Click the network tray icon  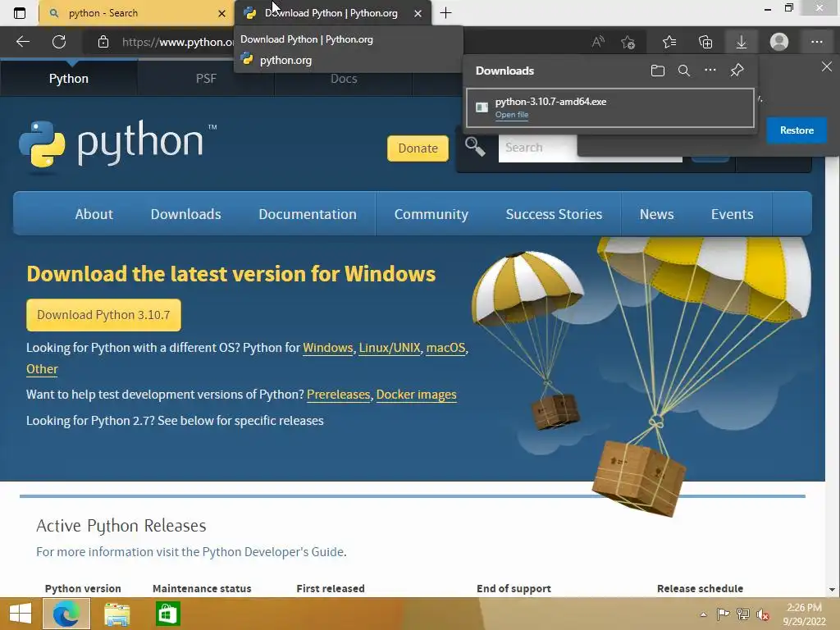coord(743,614)
